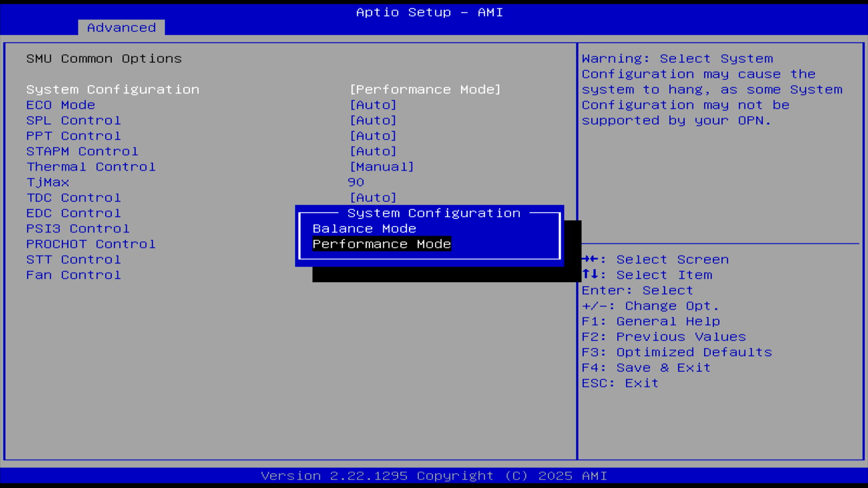The image size is (868, 488).
Task: Click the System Configuration label
Action: tap(113, 89)
